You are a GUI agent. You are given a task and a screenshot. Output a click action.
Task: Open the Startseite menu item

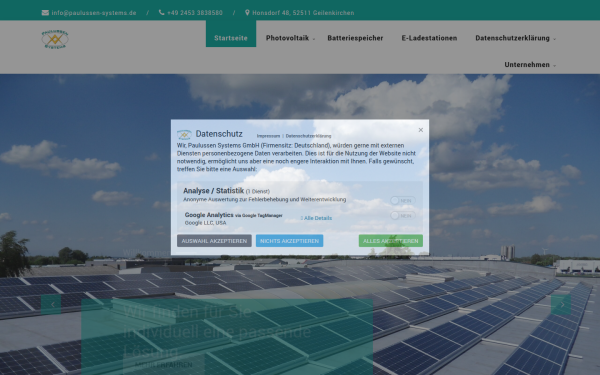(x=231, y=38)
